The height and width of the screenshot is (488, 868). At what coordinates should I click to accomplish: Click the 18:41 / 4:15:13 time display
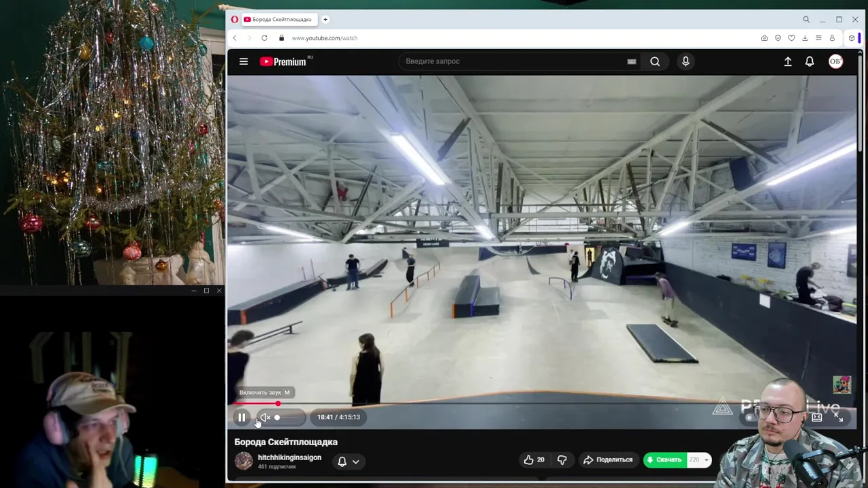[x=338, y=418]
